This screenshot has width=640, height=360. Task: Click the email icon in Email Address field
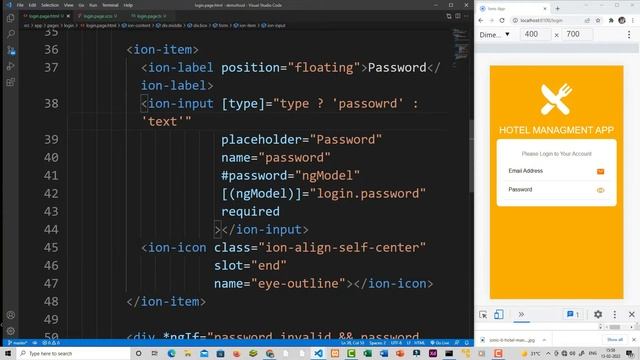click(x=600, y=171)
